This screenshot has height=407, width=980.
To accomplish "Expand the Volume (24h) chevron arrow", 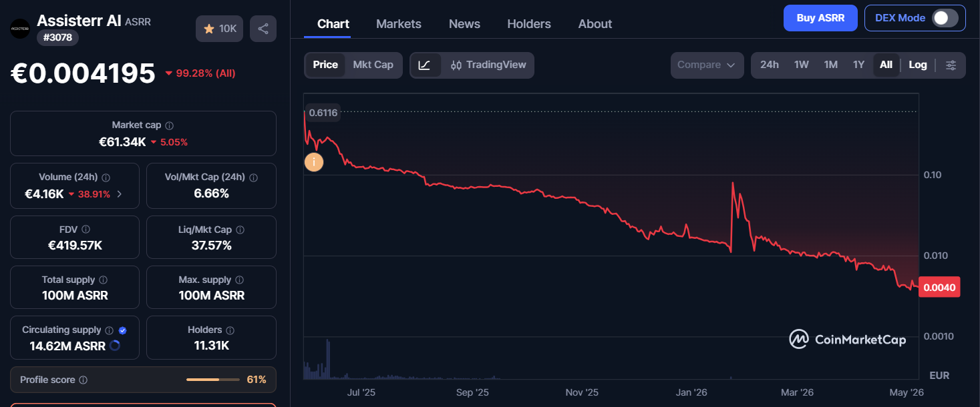I will 120,194.
